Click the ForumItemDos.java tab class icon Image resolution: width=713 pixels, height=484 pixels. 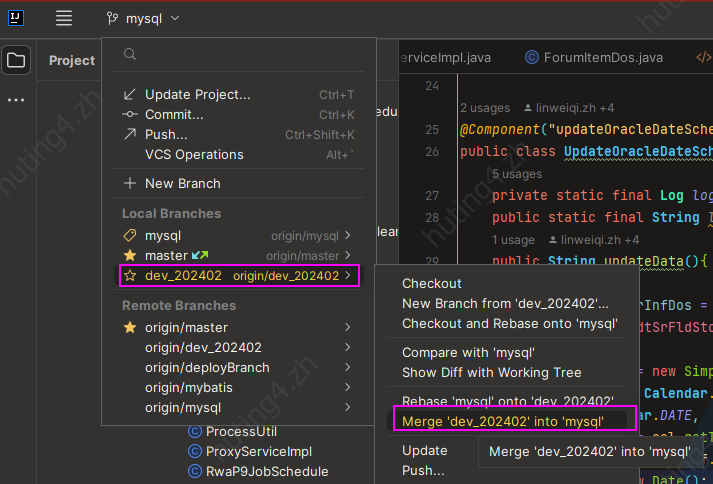(x=531, y=57)
